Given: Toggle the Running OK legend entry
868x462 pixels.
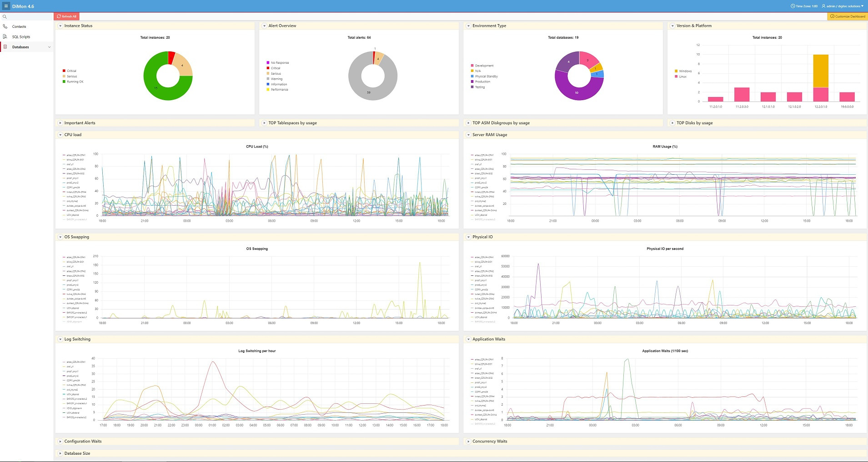Looking at the screenshot, I should pos(75,82).
